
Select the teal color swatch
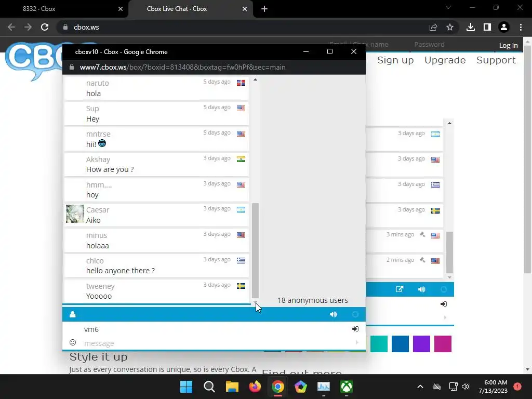tap(379, 344)
